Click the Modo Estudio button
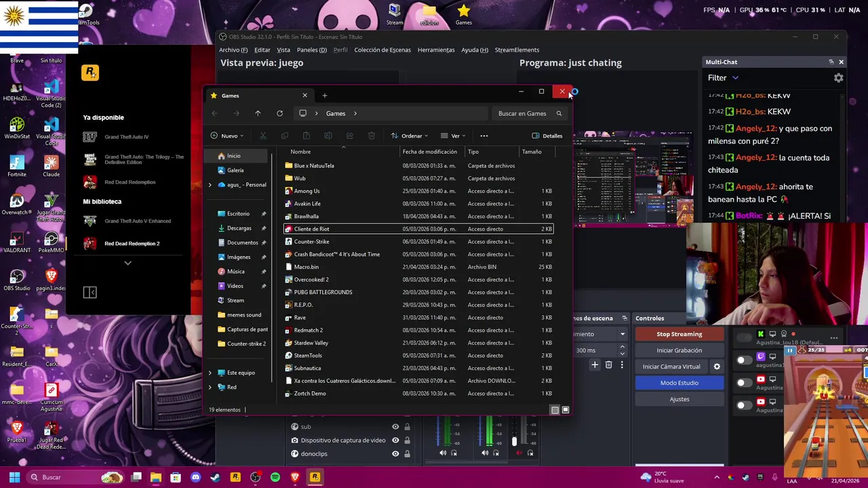 [679, 383]
